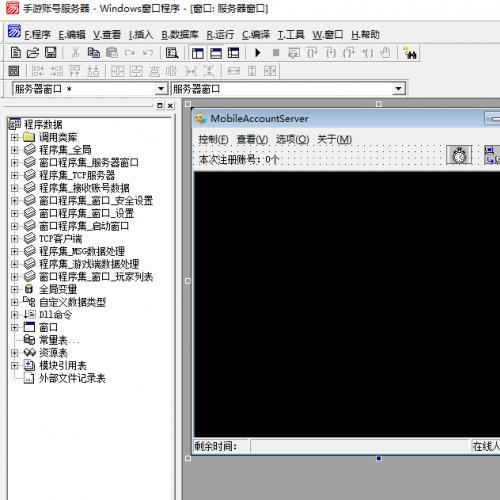500x500 pixels.
Task: Save the current program
Action: pyautogui.click(x=51, y=53)
